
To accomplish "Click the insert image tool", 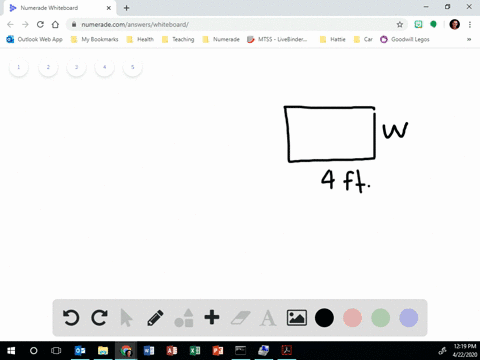I will [x=297, y=318].
